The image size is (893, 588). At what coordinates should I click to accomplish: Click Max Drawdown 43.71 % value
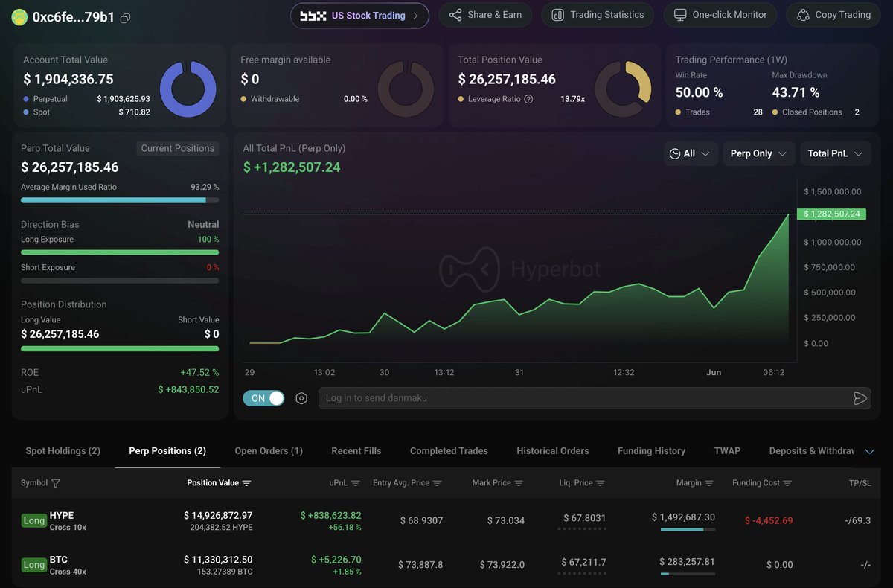pyautogui.click(x=796, y=92)
